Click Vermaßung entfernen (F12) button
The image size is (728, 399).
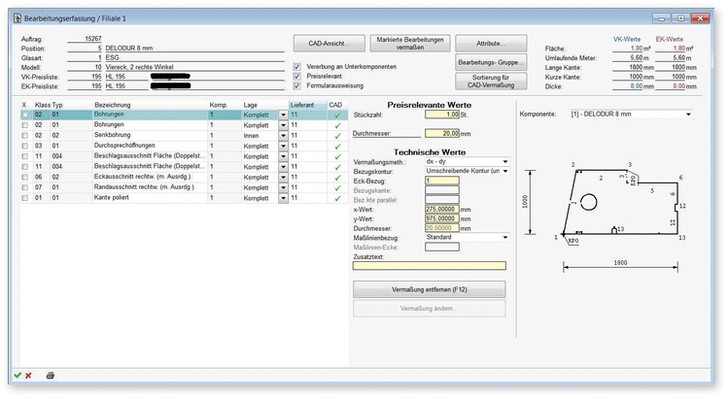pos(429,289)
